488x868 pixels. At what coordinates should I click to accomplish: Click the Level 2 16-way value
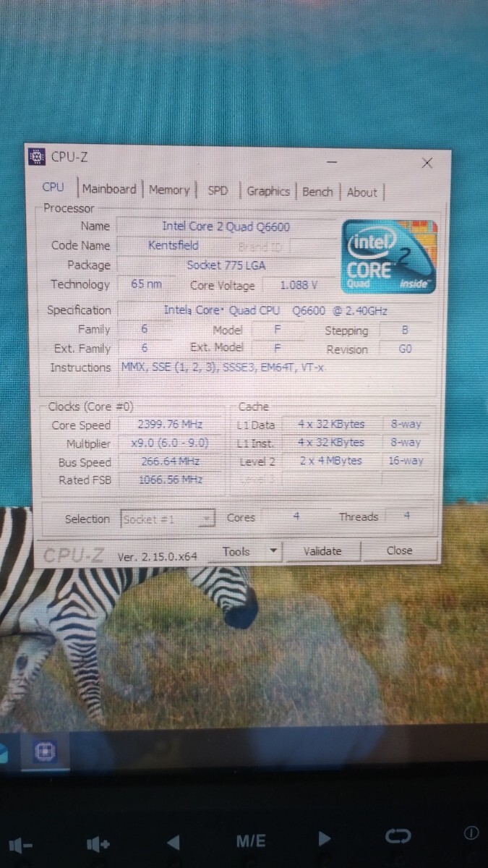click(406, 460)
